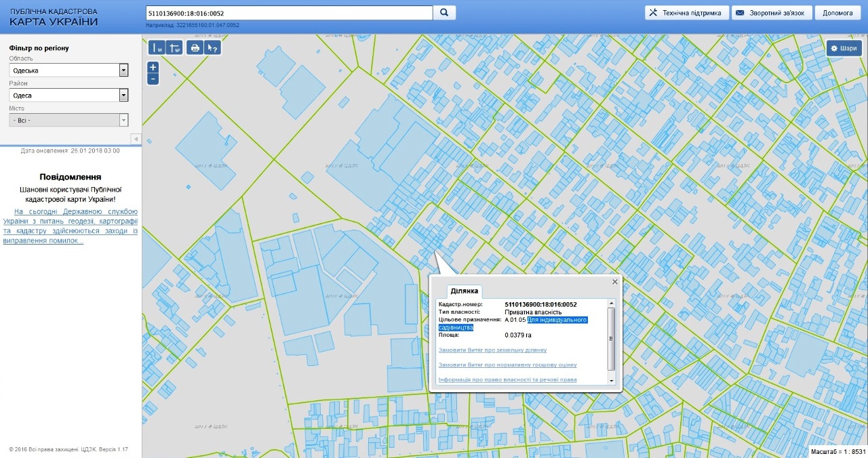Run the cadastral number search
This screenshot has width=868, height=458.
coord(444,13)
